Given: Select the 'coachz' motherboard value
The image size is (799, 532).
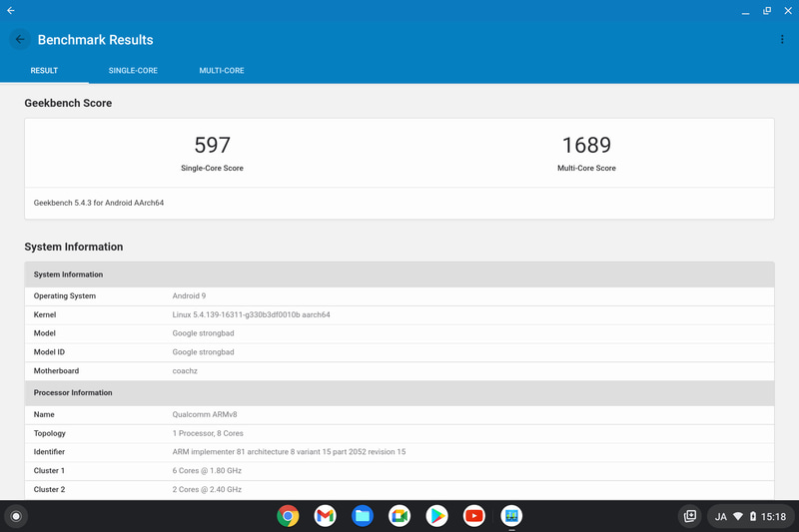Looking at the screenshot, I should point(185,370).
